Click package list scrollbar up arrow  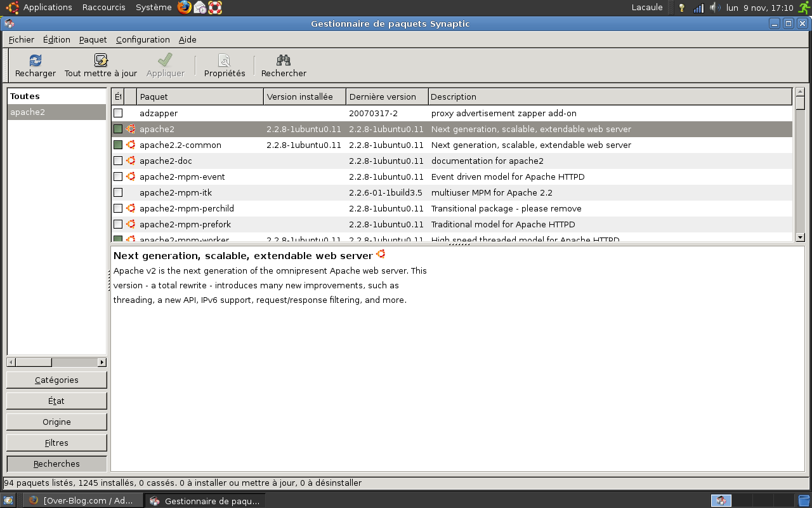pos(800,92)
